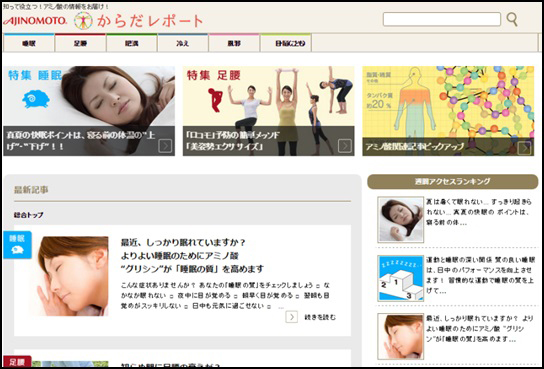The width and height of the screenshot is (544, 369).
Task: Open the 冷え navigation tab
Action: pos(183,43)
